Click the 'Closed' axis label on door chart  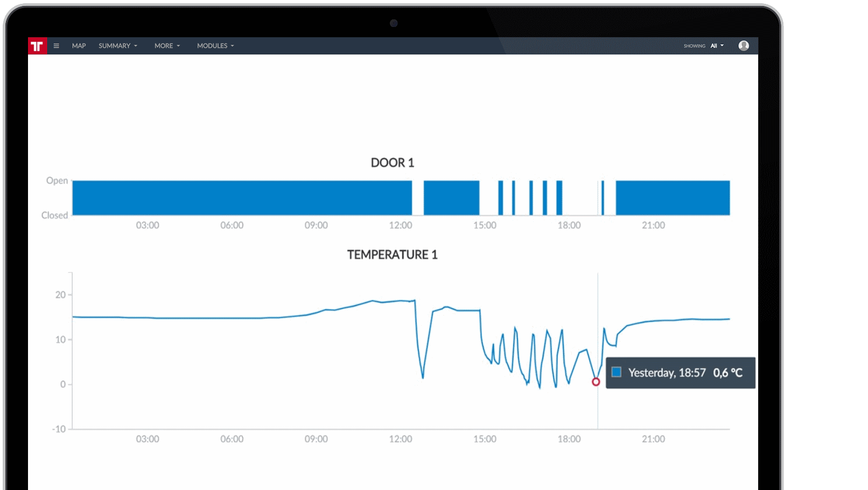coord(55,215)
